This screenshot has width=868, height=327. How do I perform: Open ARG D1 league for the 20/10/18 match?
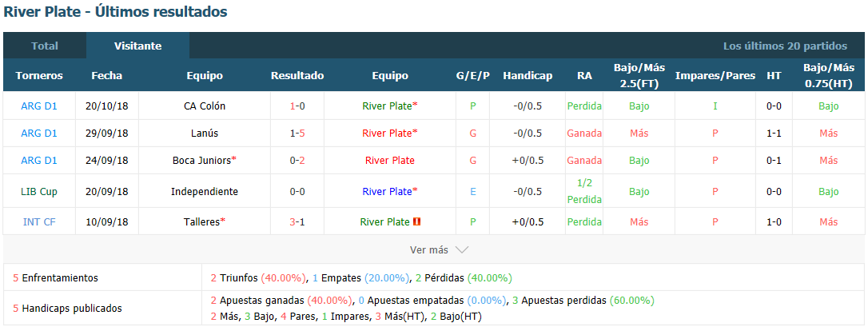[38, 106]
